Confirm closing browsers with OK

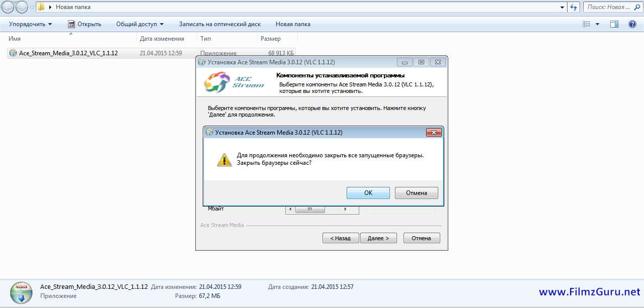pyautogui.click(x=368, y=193)
